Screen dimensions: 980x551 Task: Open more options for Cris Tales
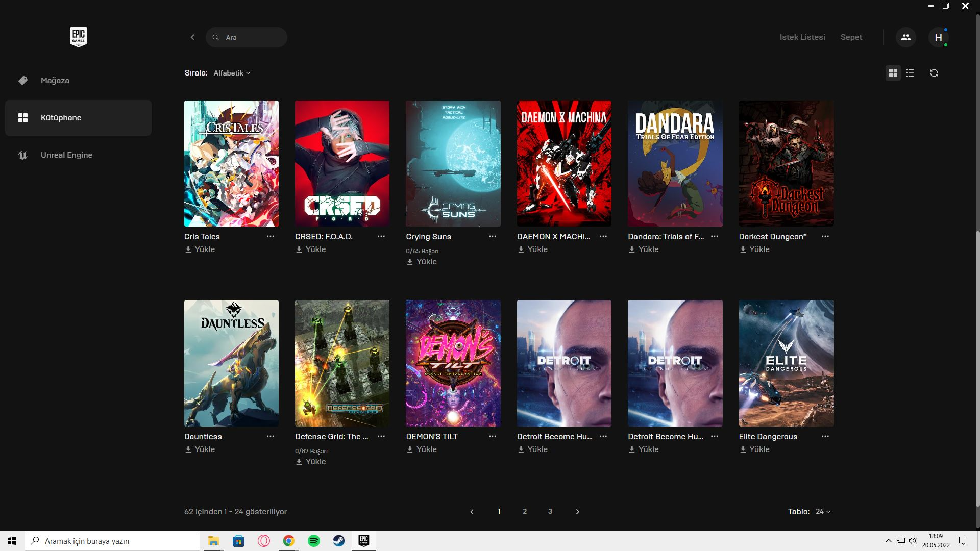tap(271, 236)
